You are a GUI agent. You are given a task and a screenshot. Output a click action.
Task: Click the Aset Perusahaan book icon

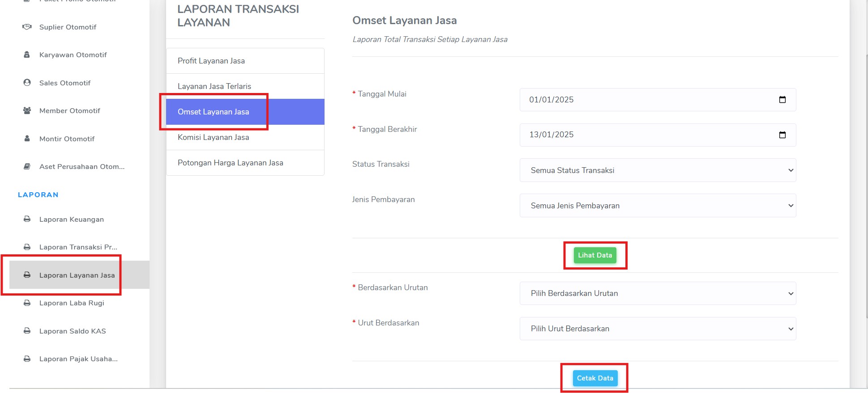coord(27,166)
